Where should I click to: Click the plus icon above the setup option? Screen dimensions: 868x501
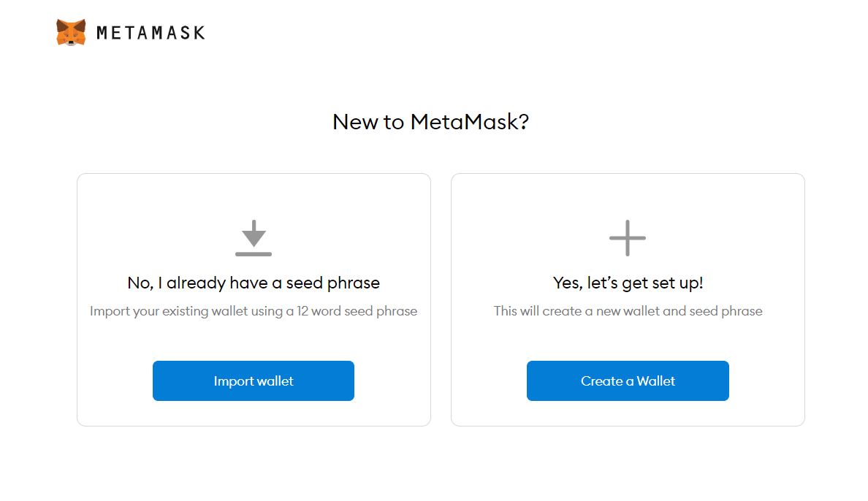click(627, 237)
